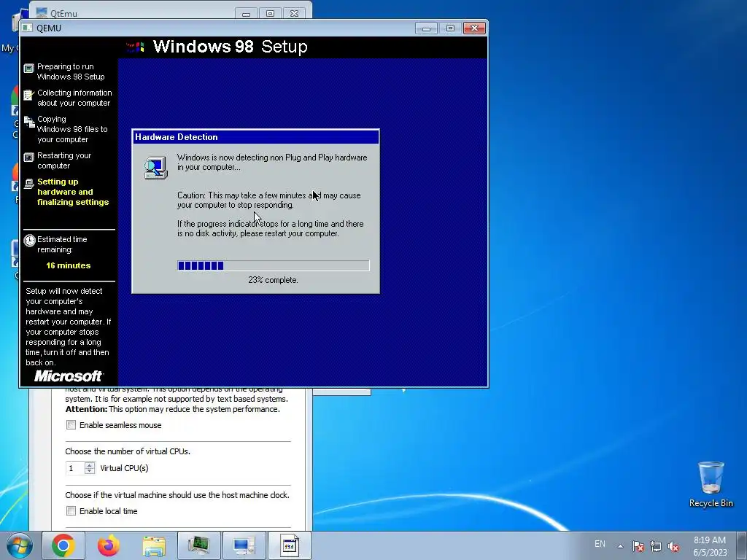747x560 pixels.
Task: Enable seamless mouse checkbox in QtEmu
Action: click(71, 425)
